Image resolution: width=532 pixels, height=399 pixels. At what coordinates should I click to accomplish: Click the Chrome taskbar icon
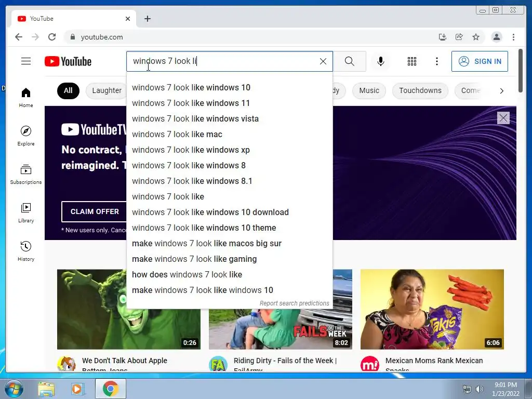tap(110, 389)
